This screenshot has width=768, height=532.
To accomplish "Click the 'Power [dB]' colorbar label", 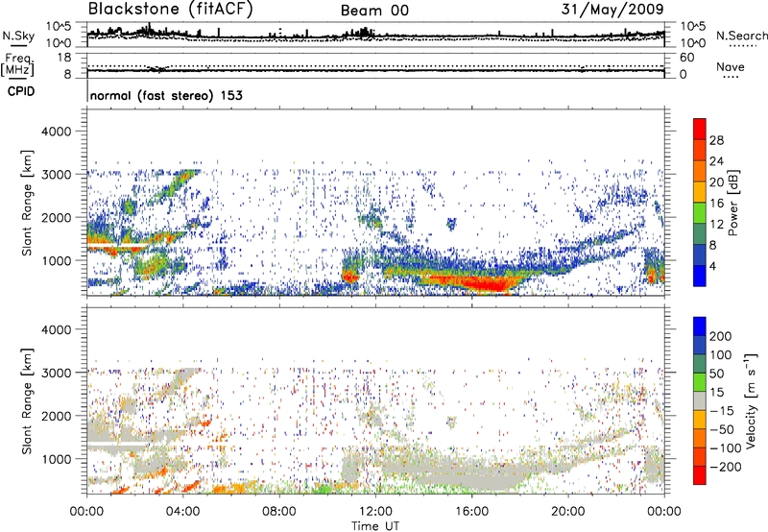I will point(732,203).
